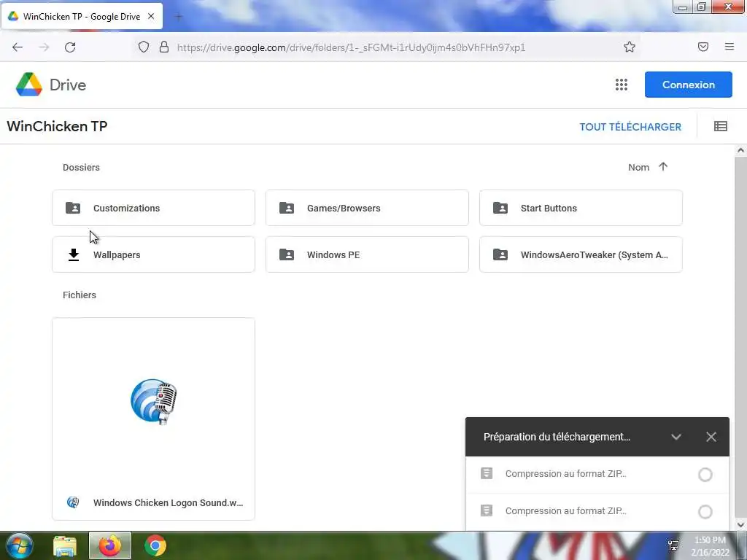Click first ZIP compression file icon

coord(487,473)
